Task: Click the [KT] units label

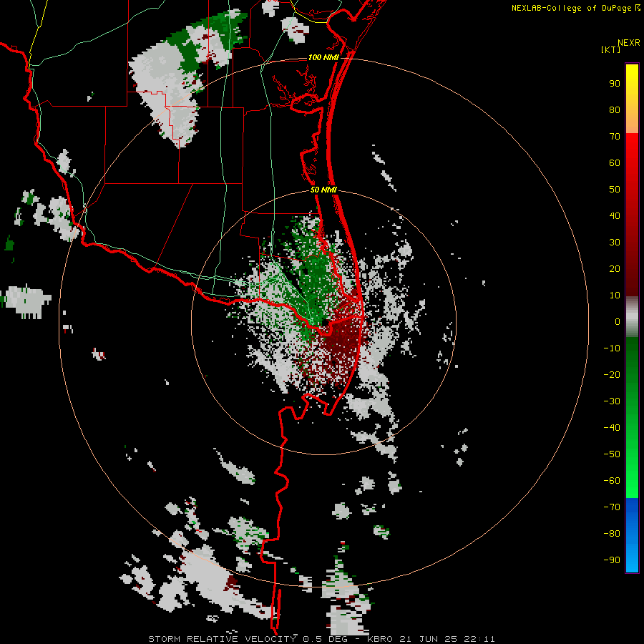Action: tap(610, 49)
